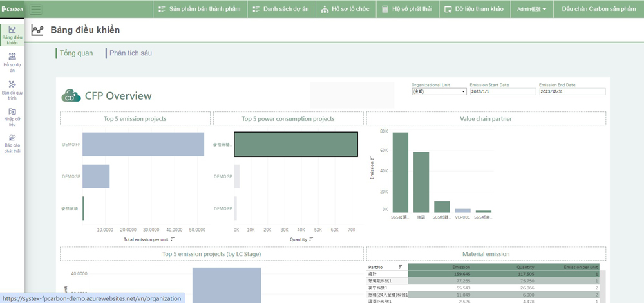644x303 pixels.
Task: Toggle sort on Total emission per unit
Action: pyautogui.click(x=173, y=239)
